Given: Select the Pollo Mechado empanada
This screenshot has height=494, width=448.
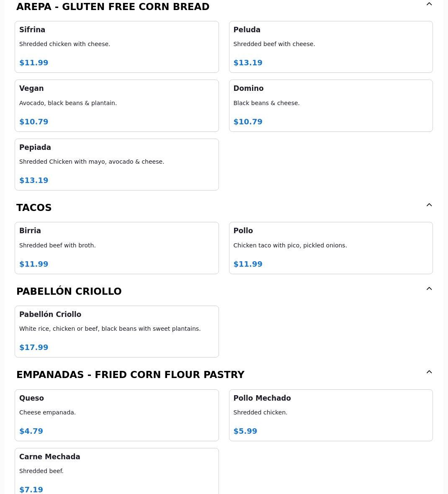Looking at the screenshot, I should click(330, 415).
